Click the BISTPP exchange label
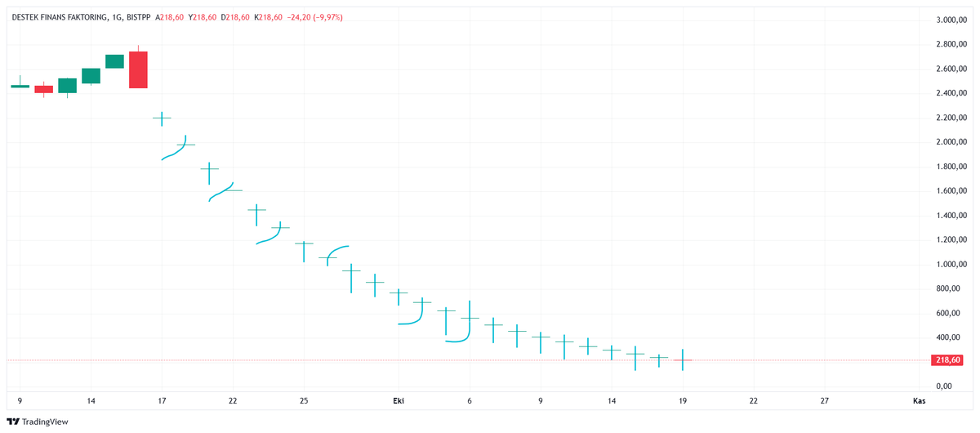The width and height of the screenshot is (980, 433). pyautogui.click(x=138, y=17)
